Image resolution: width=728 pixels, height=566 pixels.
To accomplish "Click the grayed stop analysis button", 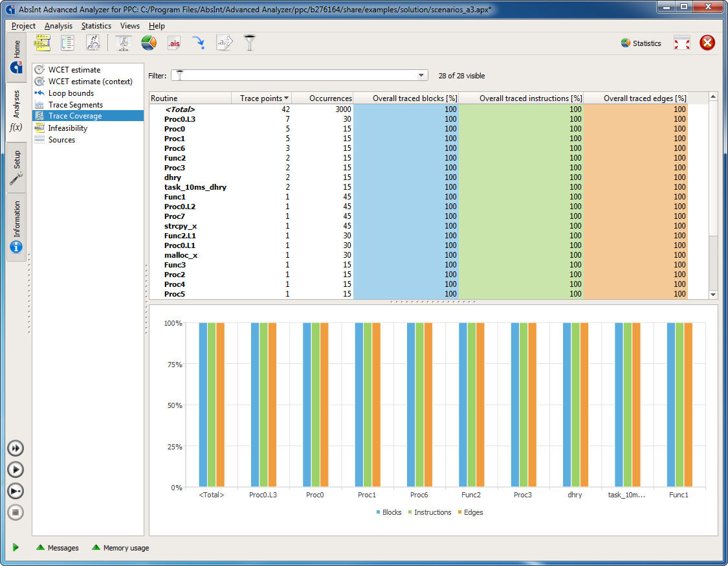I will [x=16, y=512].
